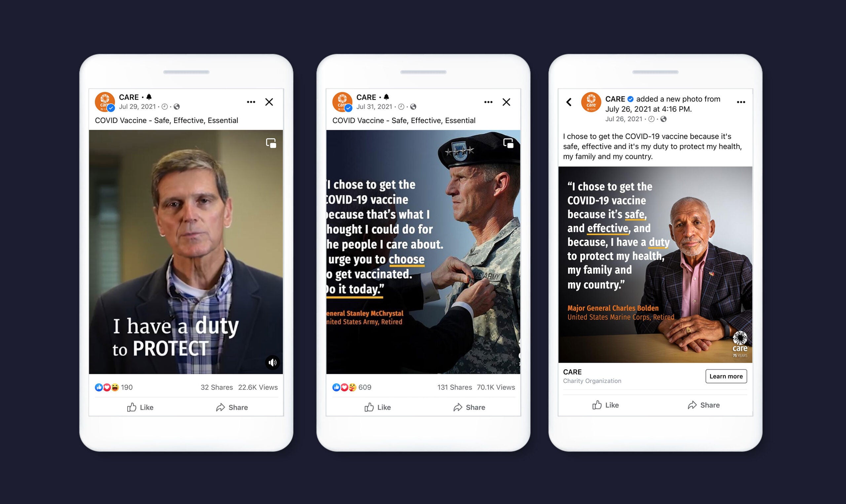
Task: Like the Charles Bolden photo post
Action: tap(605, 405)
